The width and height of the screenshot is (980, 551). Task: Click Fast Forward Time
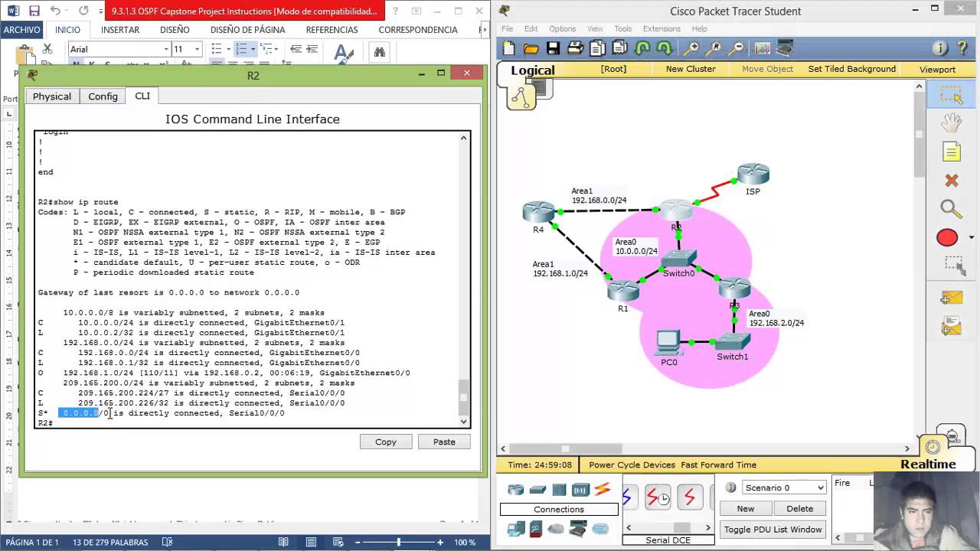click(x=718, y=465)
